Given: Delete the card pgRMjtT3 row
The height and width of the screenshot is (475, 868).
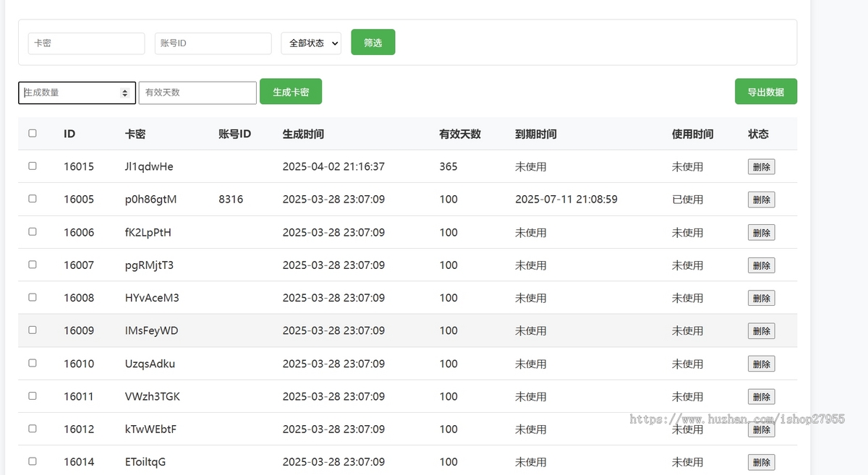Looking at the screenshot, I should coord(761,265).
